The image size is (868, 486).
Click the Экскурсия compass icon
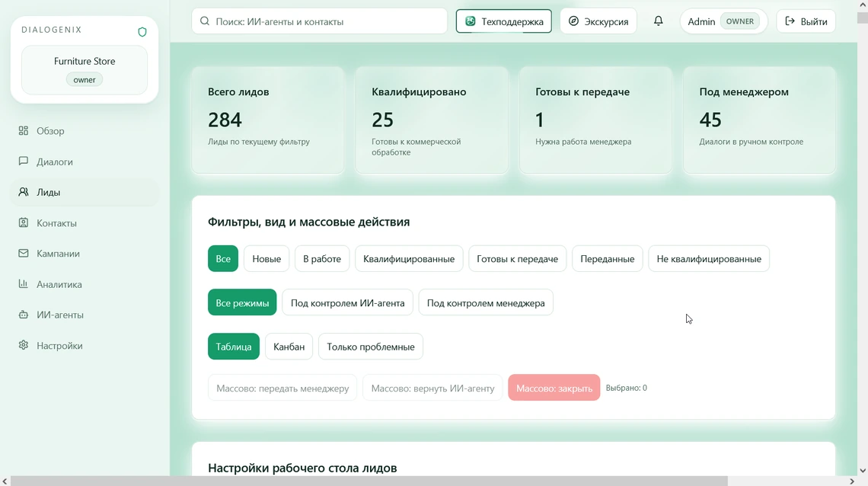pyautogui.click(x=573, y=21)
